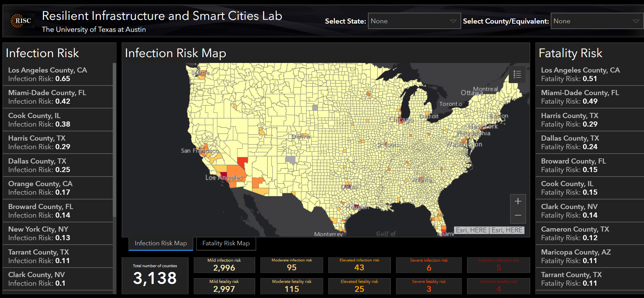Click the Moderate fatality risk tile
Image resolution: width=644 pixels, height=298 pixels.
point(291,286)
